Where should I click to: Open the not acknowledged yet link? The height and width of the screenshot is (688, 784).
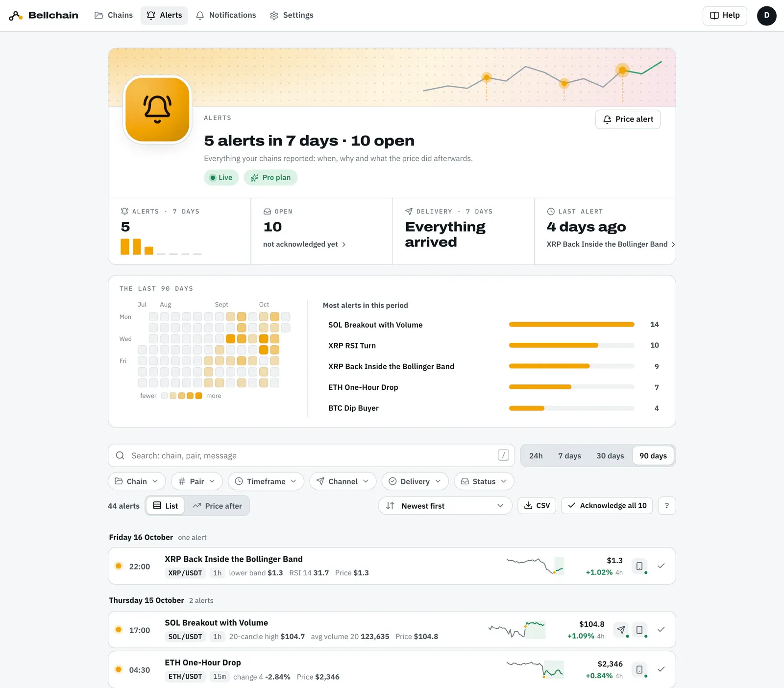click(304, 244)
